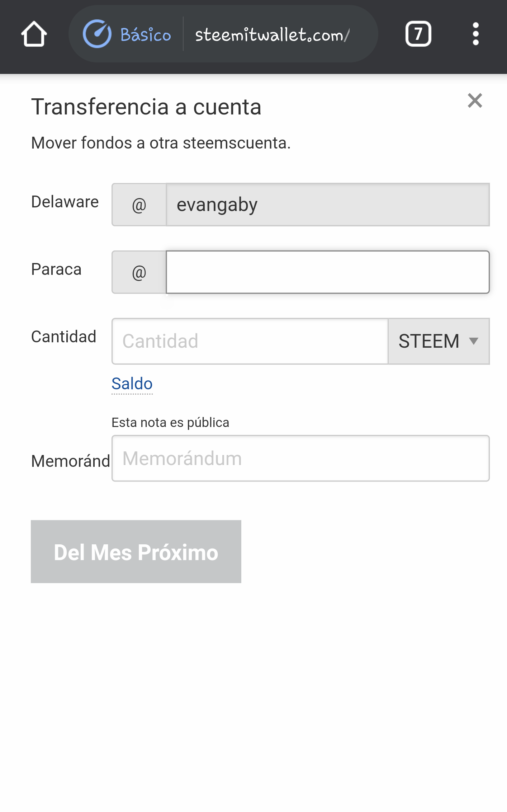Click the Básico speedometer icon

(x=97, y=34)
